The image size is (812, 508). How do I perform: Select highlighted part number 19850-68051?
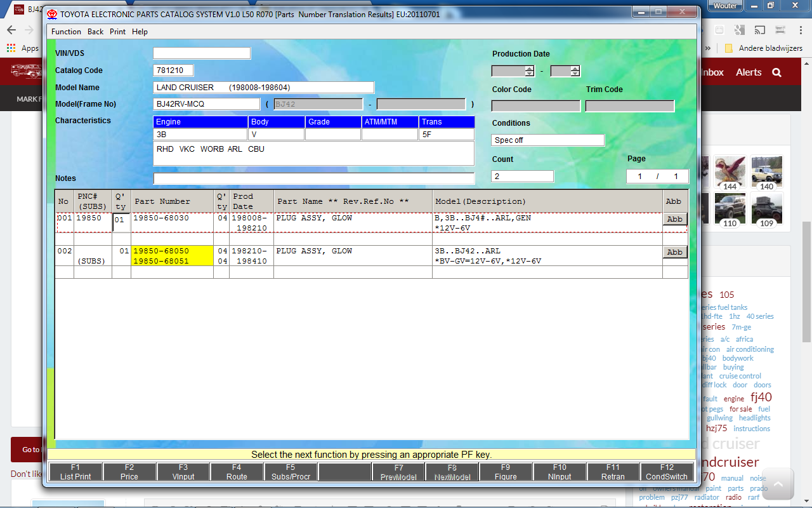point(161,261)
